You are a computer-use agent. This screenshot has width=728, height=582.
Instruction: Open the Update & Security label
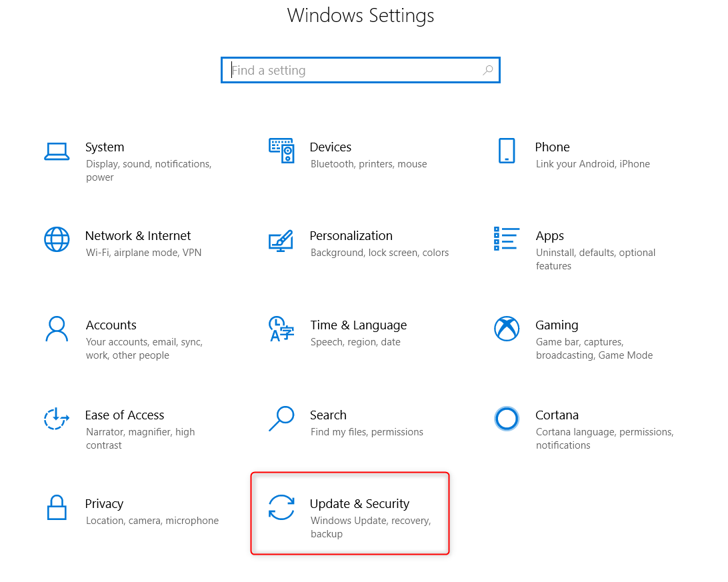point(359,503)
